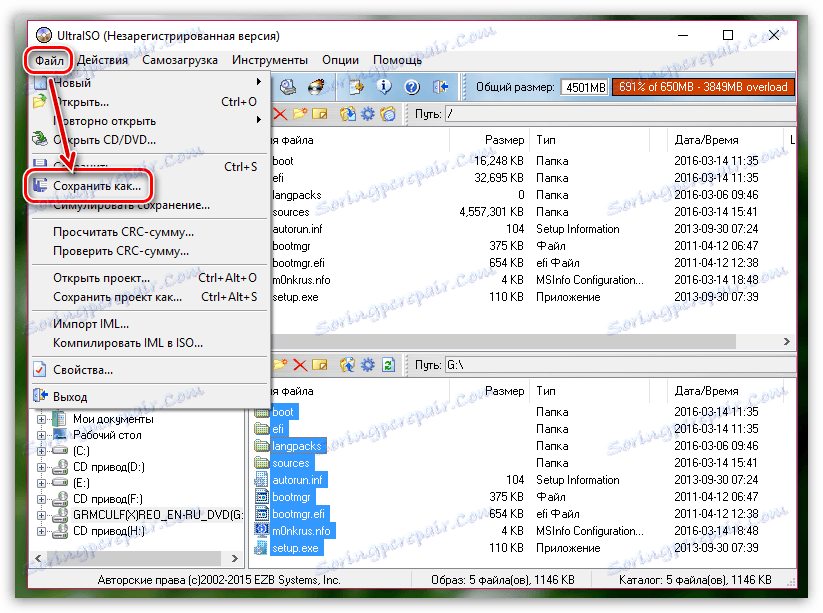Click the Путь field showing G:\
823x613 pixels.
point(620,365)
